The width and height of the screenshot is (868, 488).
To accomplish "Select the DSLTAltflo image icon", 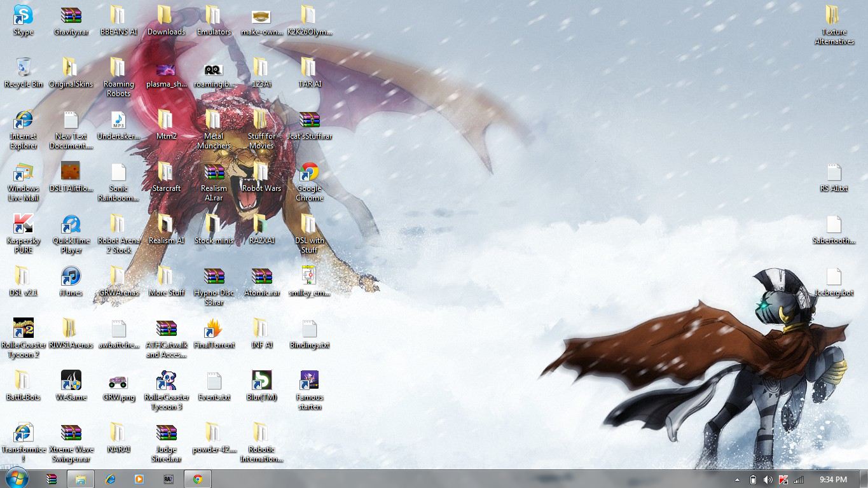I will (x=71, y=177).
